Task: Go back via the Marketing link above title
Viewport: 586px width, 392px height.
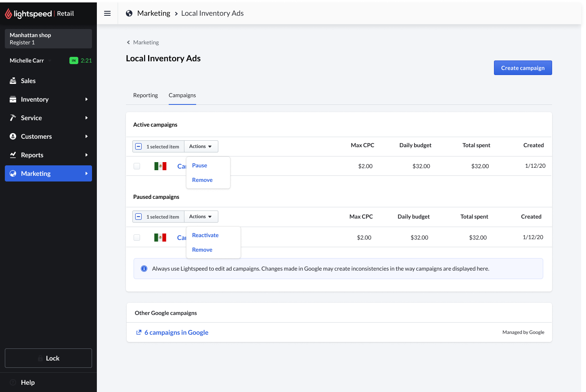Action: click(x=146, y=42)
